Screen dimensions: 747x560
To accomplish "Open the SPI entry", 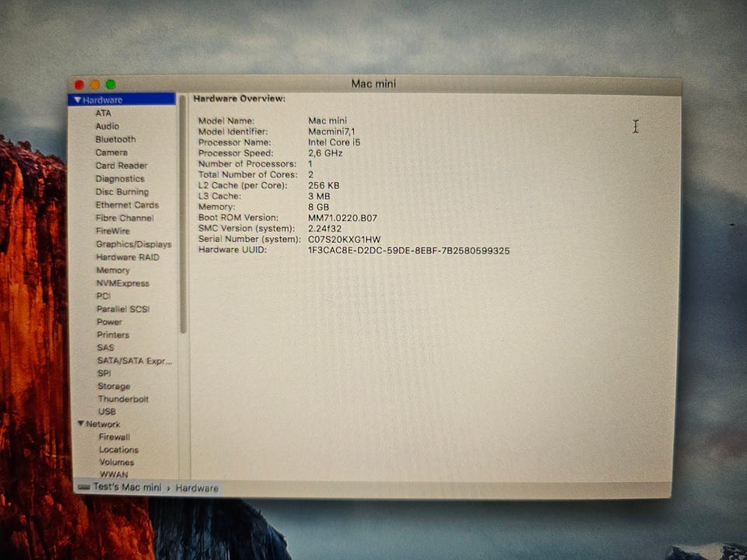I will click(x=104, y=373).
